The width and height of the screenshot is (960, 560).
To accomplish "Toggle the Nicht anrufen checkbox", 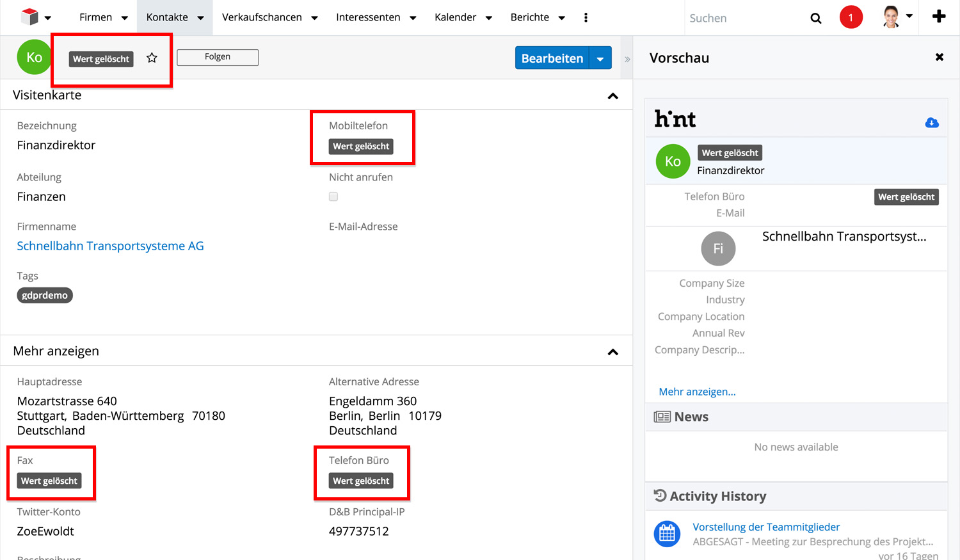I will click(x=333, y=196).
